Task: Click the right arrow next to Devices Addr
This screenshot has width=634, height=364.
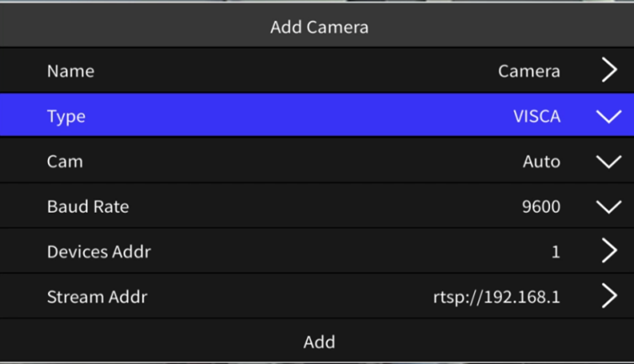Action: click(609, 251)
